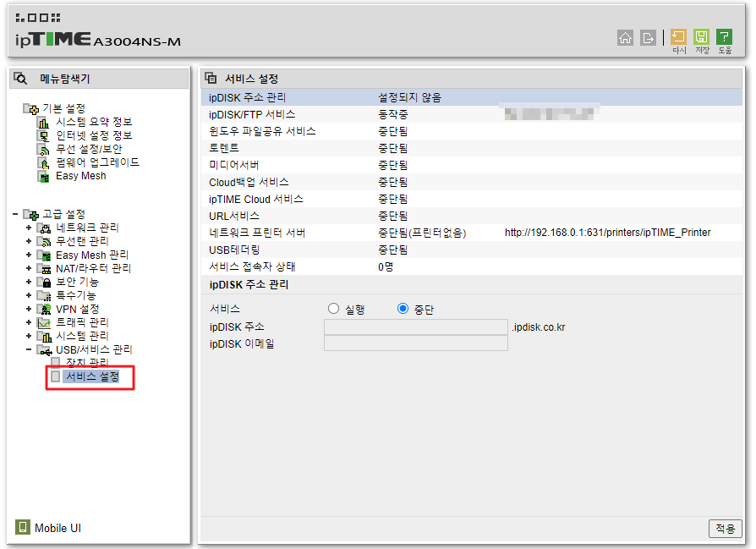Click the 적용 button at bottom right
Screen dimensions: 756x549
725,528
